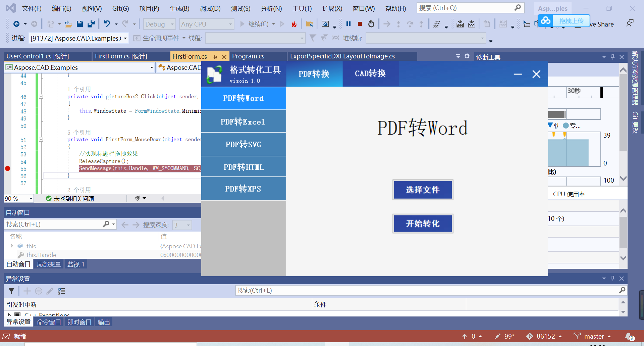644x346 pixels.
Task: Click the red breakpoint on line 55
Action: pos(7,168)
